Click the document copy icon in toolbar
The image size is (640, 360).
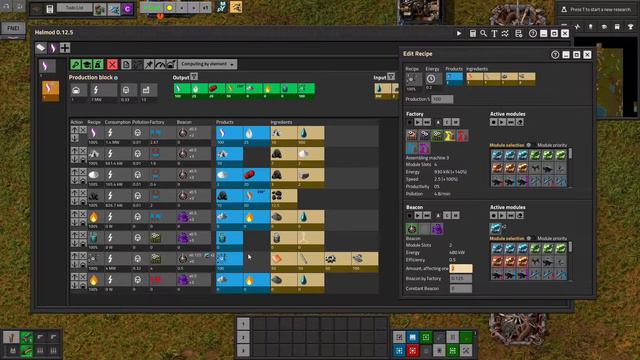tap(126, 64)
